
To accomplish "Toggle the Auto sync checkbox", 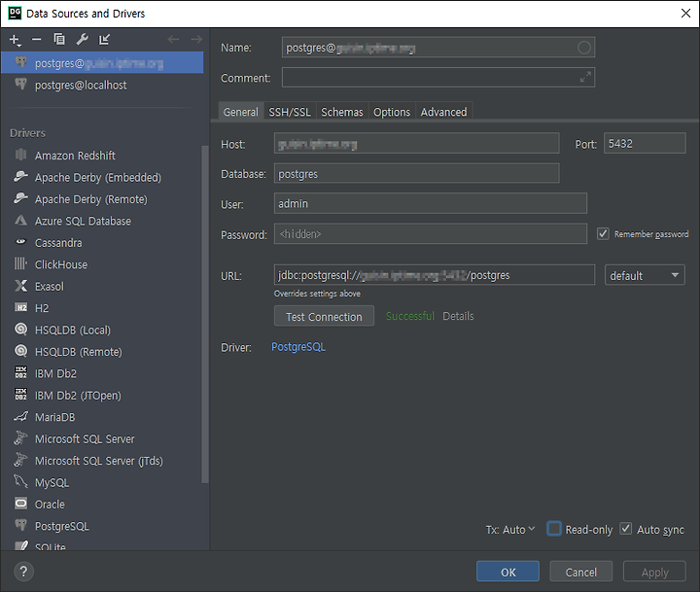I will pyautogui.click(x=626, y=529).
